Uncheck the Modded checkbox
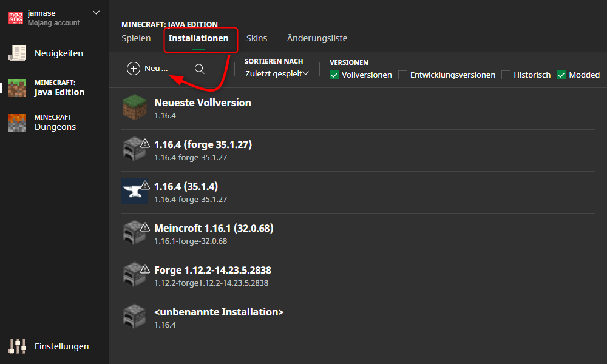Screen dimensions: 607x364 click(561, 75)
